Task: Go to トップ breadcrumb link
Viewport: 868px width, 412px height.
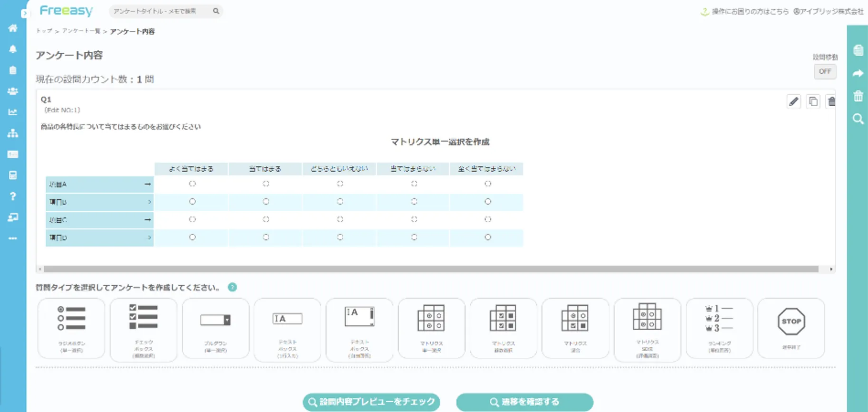Action: coord(44,31)
